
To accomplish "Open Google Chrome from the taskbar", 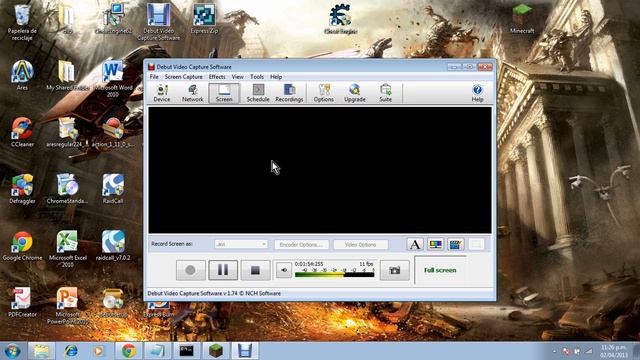I will tap(129, 351).
